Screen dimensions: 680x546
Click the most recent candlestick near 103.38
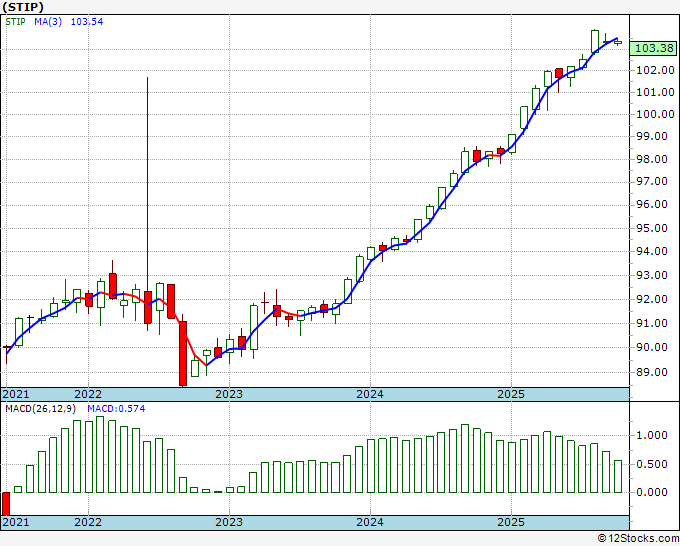618,42
